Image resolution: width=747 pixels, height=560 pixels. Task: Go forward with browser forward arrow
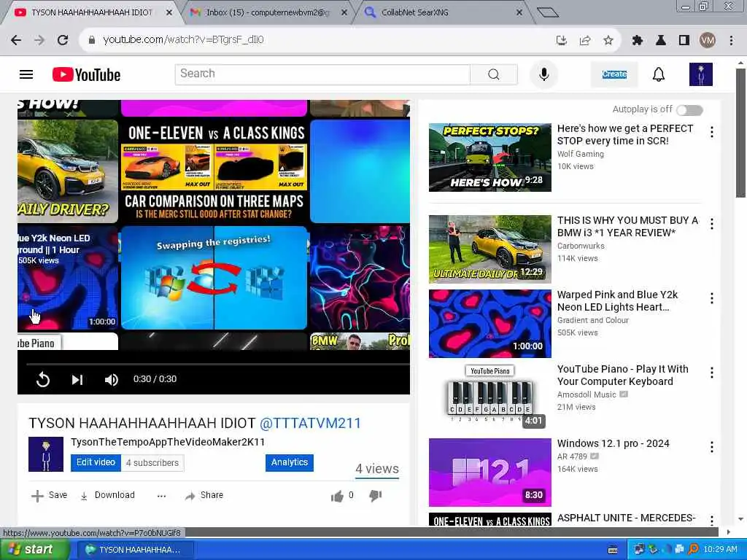[x=39, y=40]
